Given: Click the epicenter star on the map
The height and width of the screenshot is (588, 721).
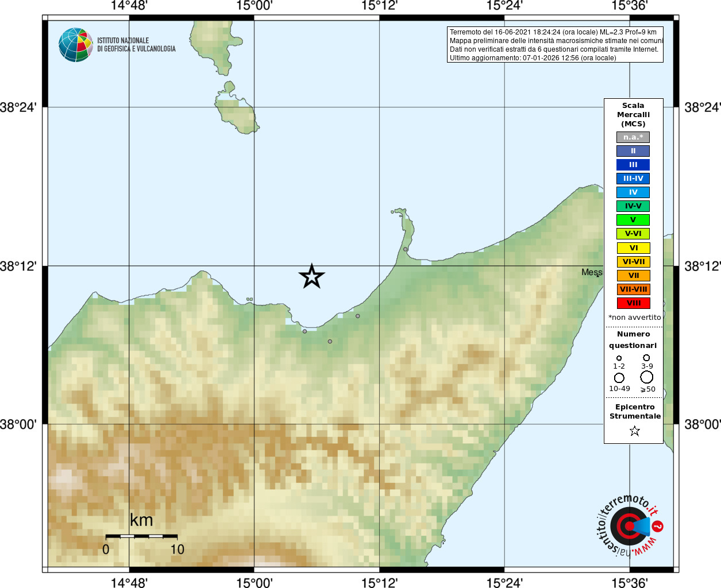Looking at the screenshot, I should click(312, 277).
